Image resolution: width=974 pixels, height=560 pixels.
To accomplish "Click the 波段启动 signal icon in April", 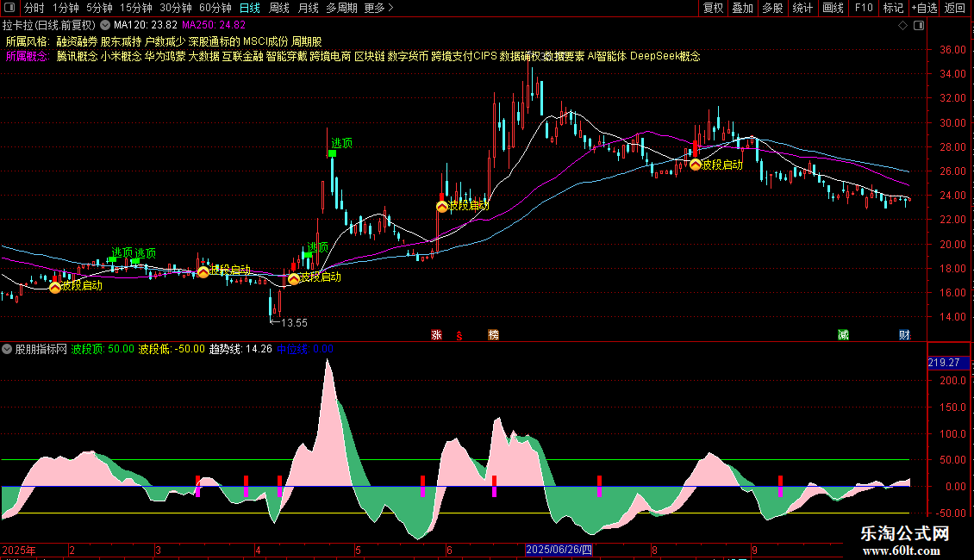I will (294, 279).
